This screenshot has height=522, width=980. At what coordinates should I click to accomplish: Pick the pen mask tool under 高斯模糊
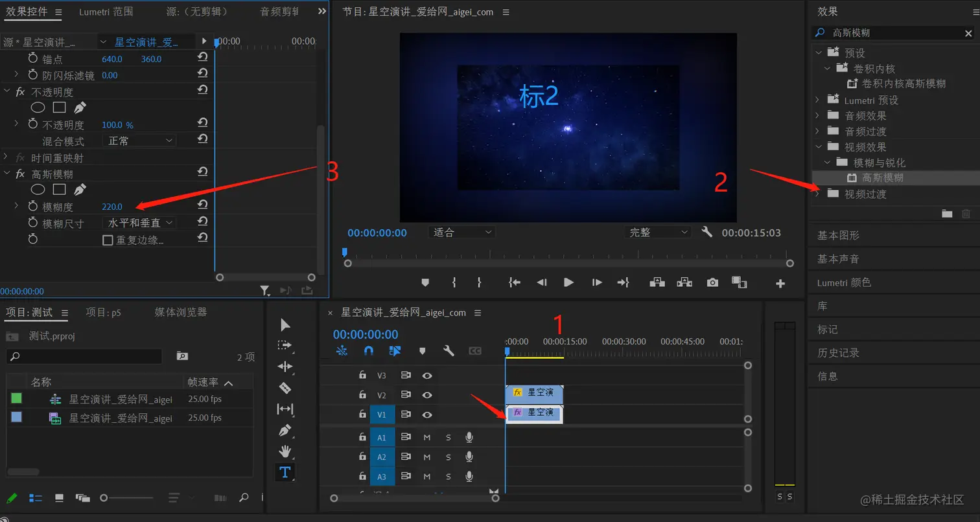click(80, 190)
